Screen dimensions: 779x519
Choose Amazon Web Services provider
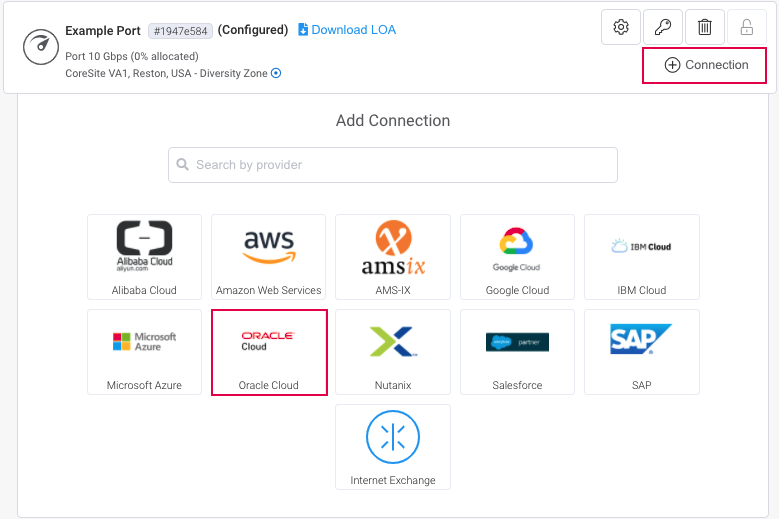[269, 257]
